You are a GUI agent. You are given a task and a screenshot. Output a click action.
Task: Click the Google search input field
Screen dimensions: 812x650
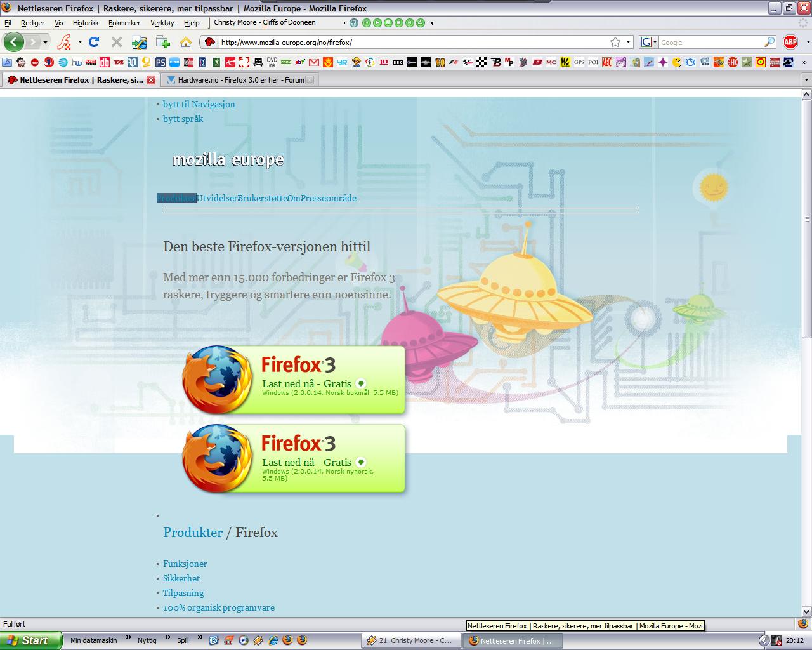pyautogui.click(x=710, y=42)
